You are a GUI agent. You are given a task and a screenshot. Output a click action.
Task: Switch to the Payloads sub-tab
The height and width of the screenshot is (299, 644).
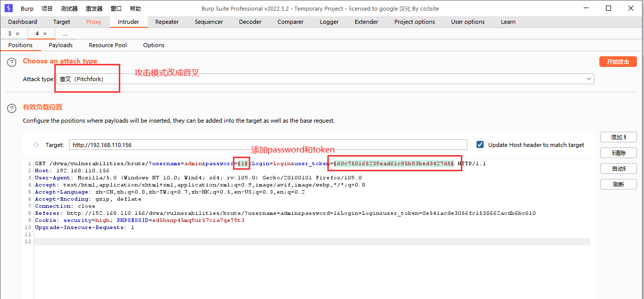coord(61,45)
